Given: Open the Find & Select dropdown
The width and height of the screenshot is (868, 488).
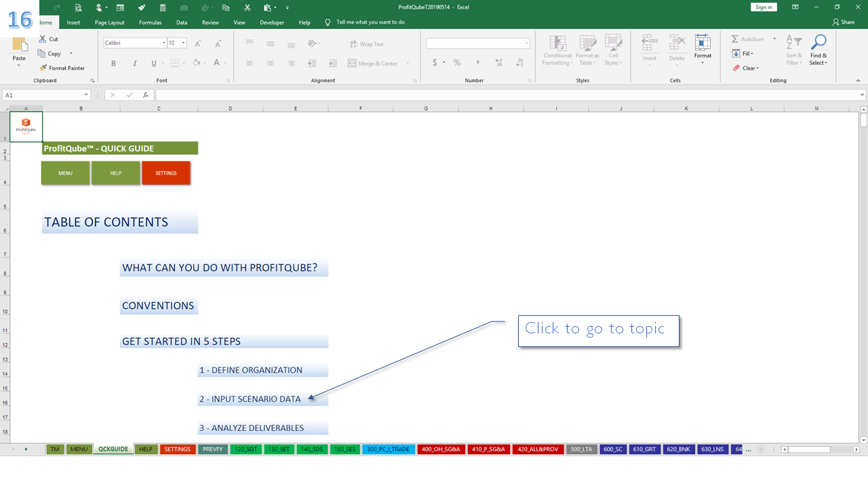Looking at the screenshot, I should click(x=818, y=49).
